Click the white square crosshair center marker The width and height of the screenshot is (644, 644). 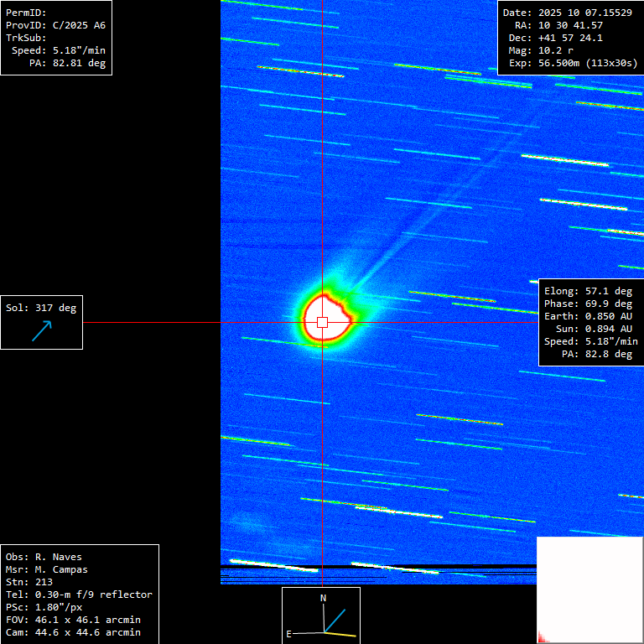coord(322,322)
